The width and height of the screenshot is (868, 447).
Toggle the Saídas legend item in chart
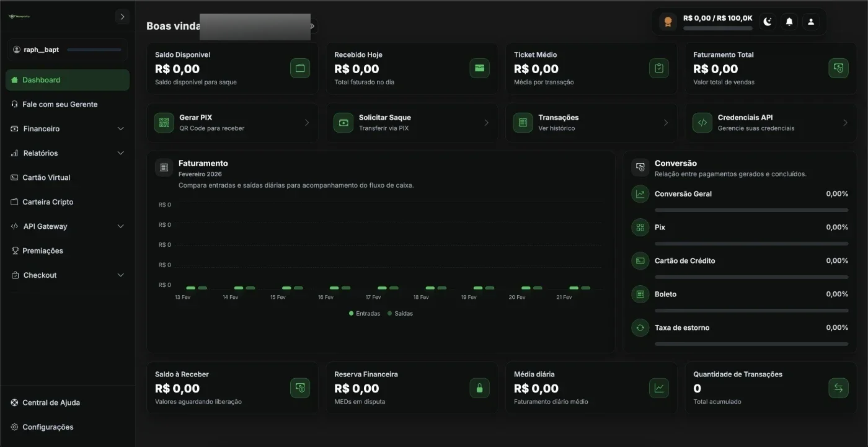400,314
